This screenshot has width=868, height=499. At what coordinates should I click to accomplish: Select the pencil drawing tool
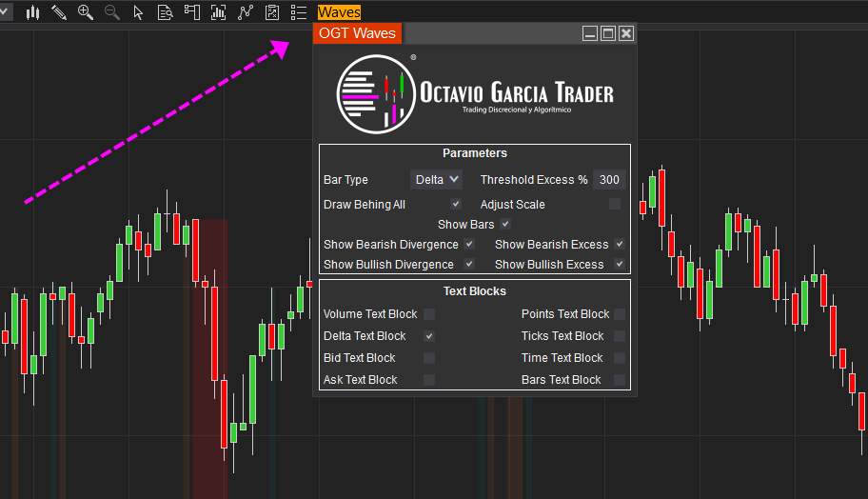click(x=59, y=12)
